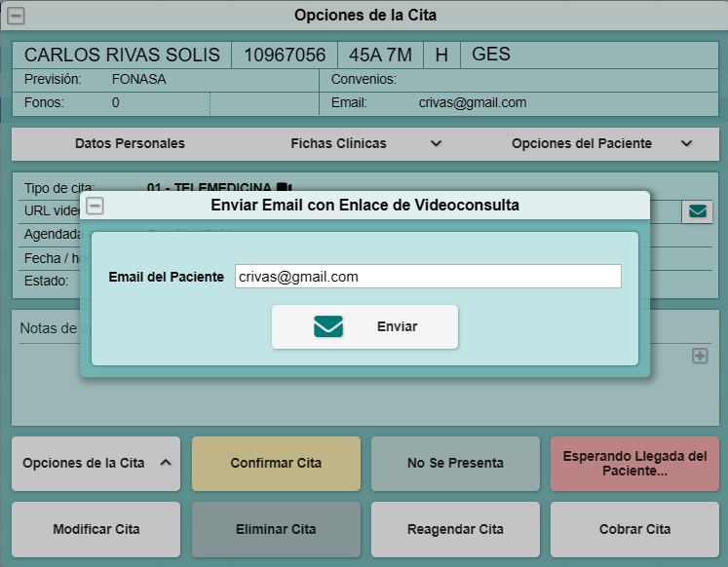Add a note using the plus icon

[700, 356]
